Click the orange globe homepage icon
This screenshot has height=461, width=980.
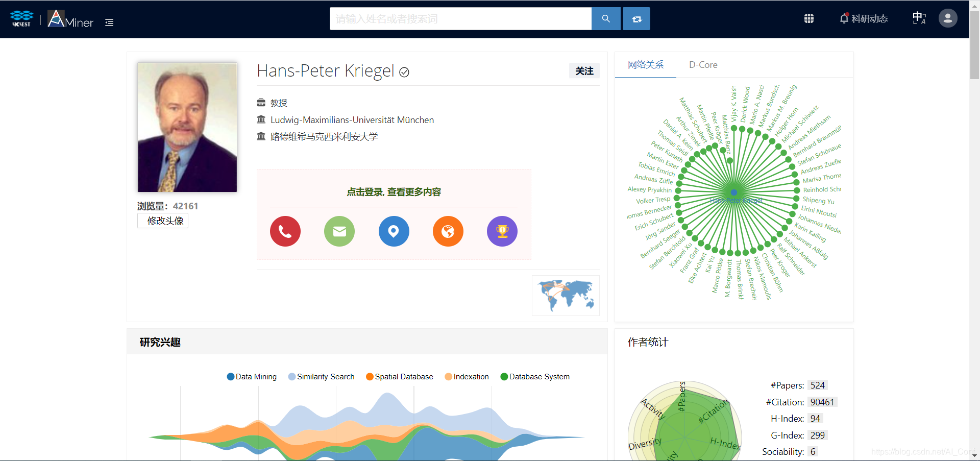click(x=448, y=231)
